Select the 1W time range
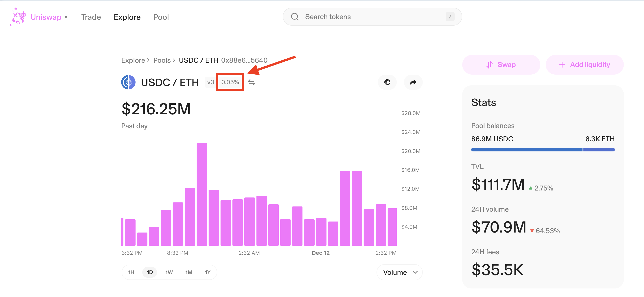 click(x=169, y=272)
